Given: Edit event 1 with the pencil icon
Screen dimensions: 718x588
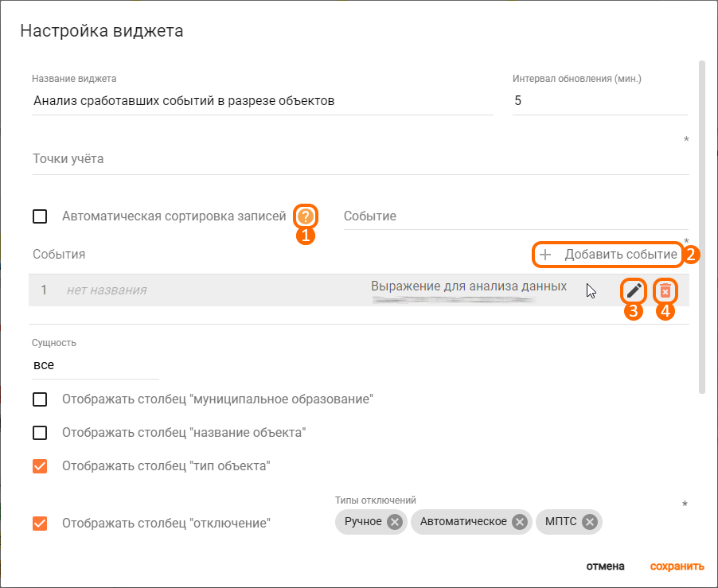Looking at the screenshot, I should [x=634, y=290].
